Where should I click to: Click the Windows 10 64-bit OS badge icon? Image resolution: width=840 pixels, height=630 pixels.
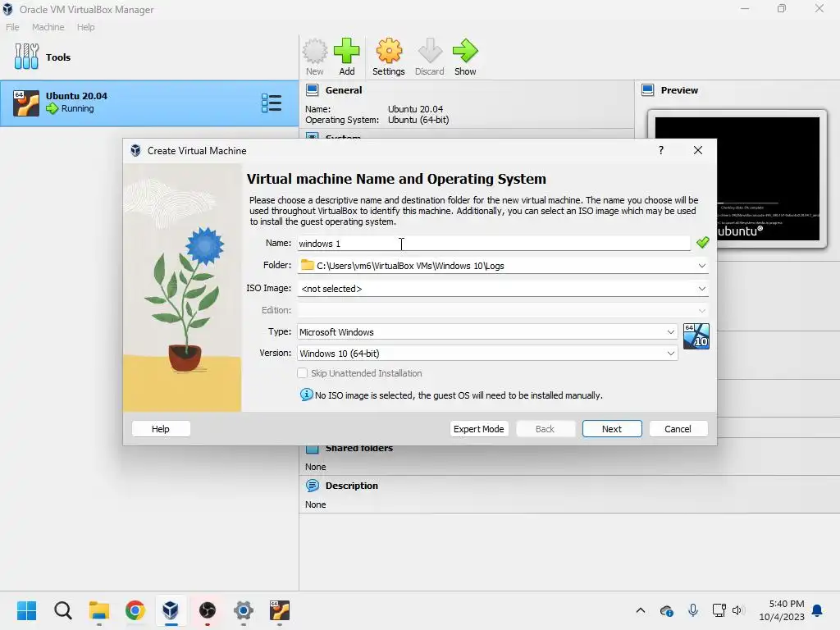point(696,336)
